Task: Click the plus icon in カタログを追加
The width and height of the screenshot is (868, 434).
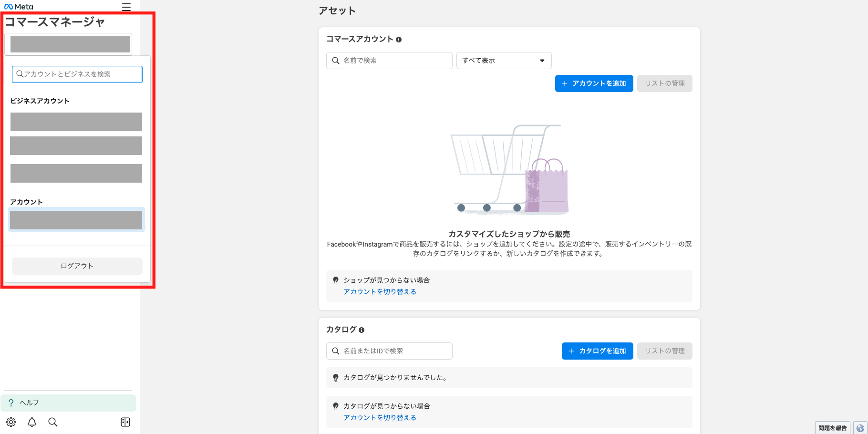Action: pos(571,351)
